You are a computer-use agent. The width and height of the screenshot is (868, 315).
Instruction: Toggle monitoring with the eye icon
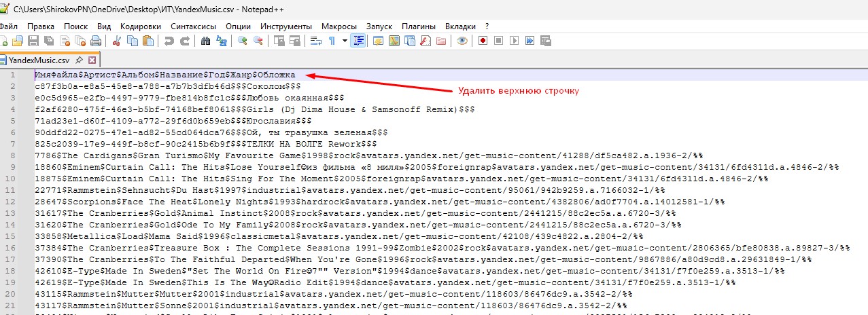(462, 41)
